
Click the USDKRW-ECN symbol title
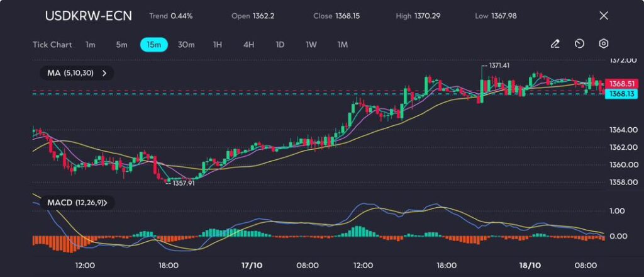coord(89,16)
